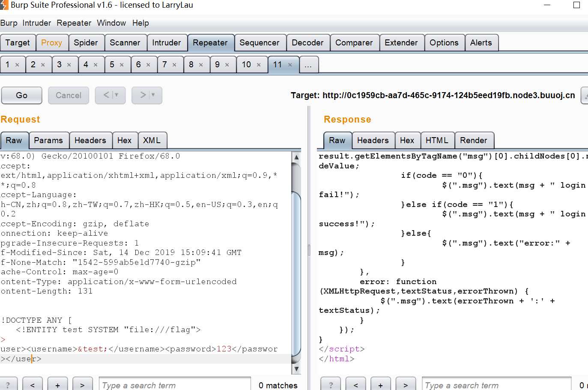588x390 pixels.
Task: Close Repeater tab 2
Action: tap(43, 65)
